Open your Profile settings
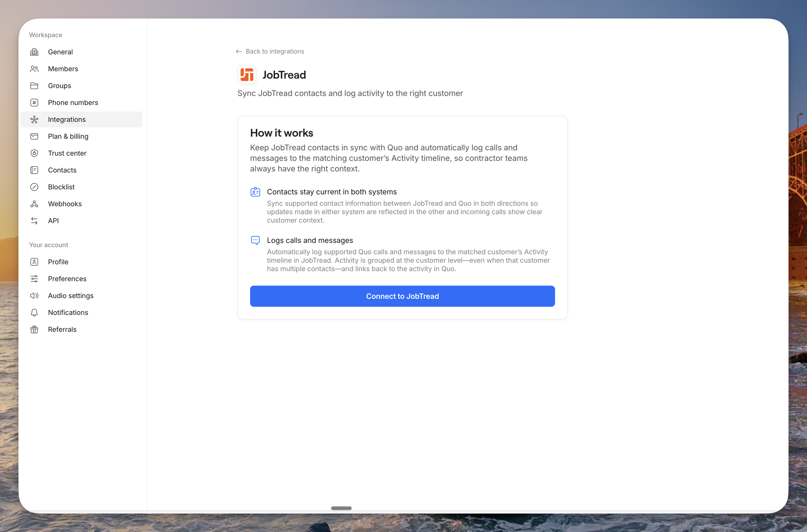The width and height of the screenshot is (807, 532). coord(82,262)
